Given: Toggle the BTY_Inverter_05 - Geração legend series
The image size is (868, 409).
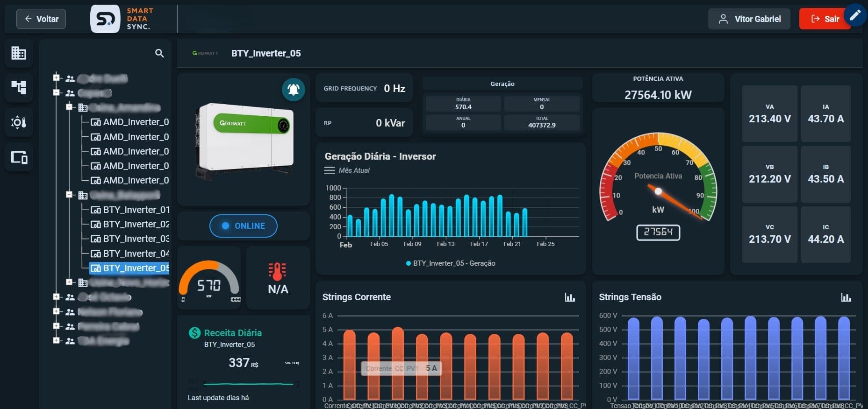Looking at the screenshot, I should [451, 263].
